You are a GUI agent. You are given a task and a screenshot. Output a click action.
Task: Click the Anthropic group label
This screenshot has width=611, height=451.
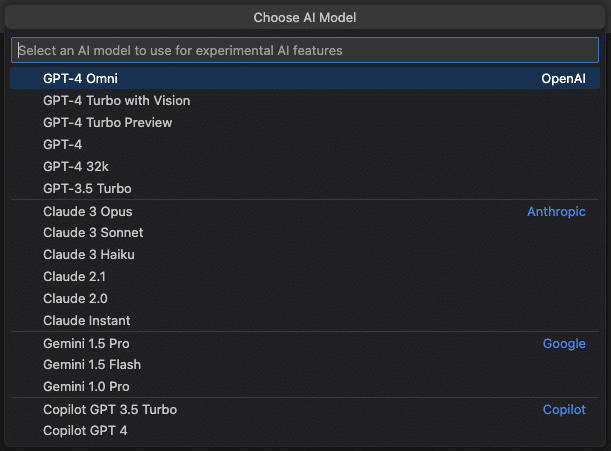pyautogui.click(x=556, y=211)
